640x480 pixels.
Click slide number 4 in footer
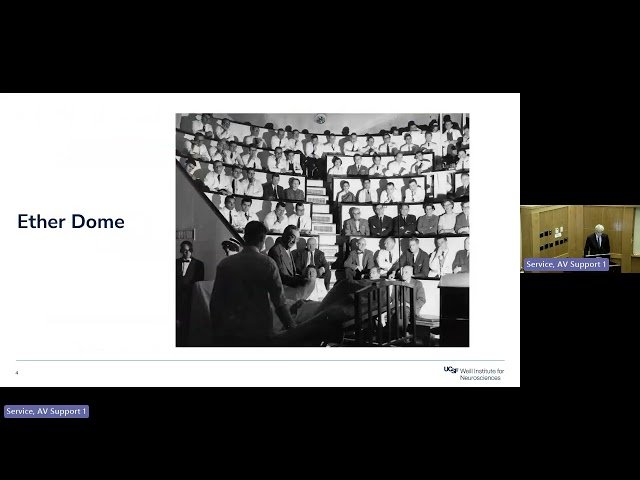[x=17, y=373]
